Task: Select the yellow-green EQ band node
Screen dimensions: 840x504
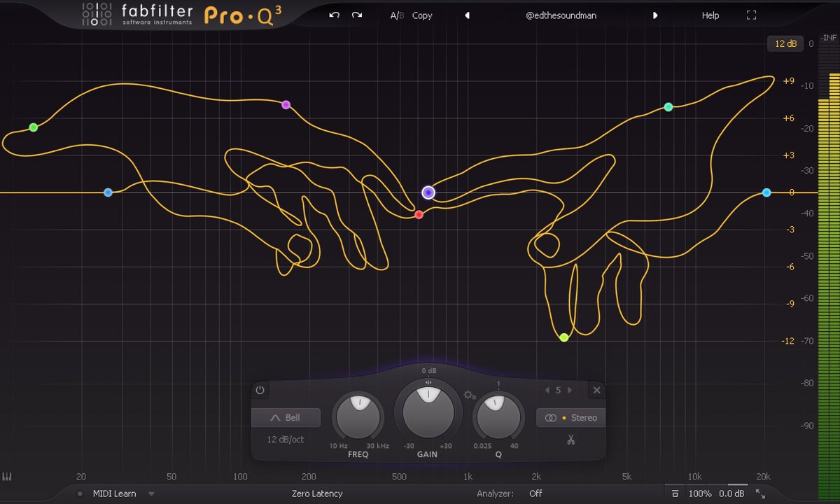Action: tap(563, 337)
